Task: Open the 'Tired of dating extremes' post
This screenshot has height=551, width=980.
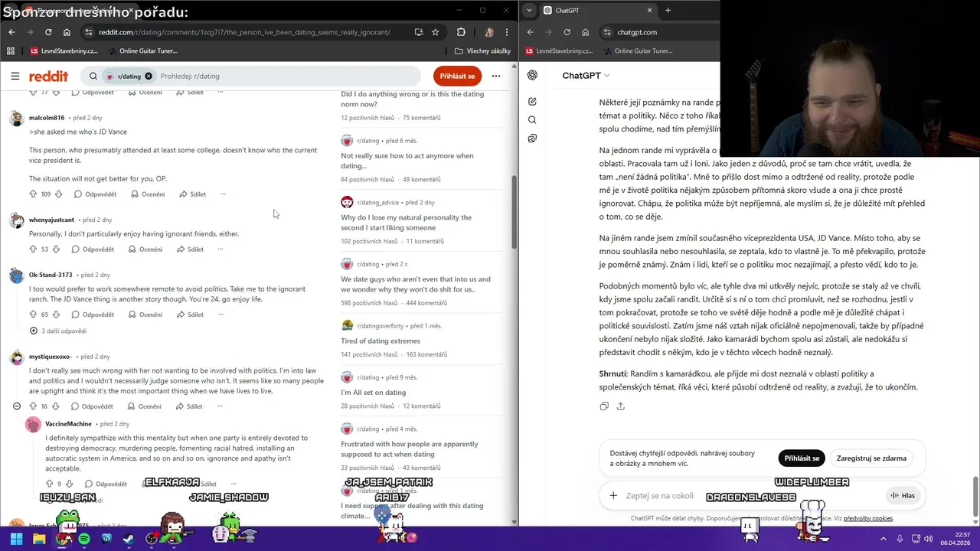Action: [x=381, y=341]
